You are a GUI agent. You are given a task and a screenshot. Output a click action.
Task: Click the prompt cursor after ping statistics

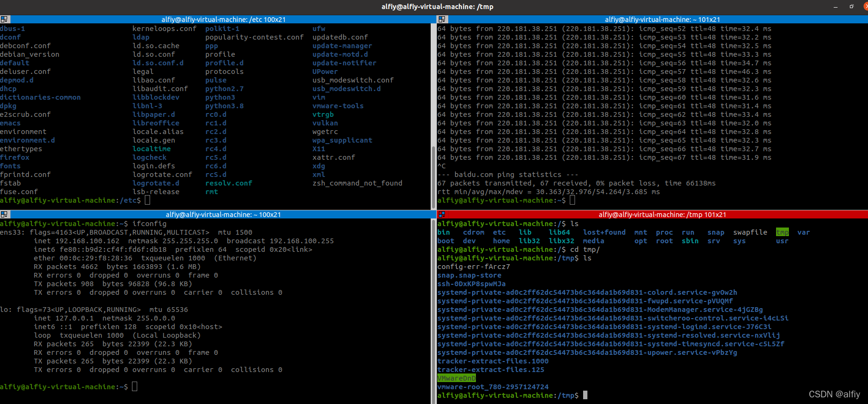tap(573, 200)
